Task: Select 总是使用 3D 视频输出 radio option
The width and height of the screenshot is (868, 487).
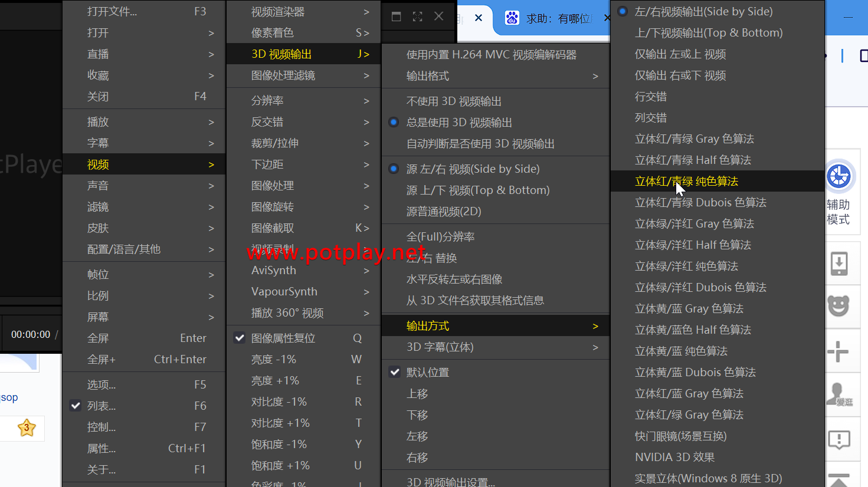Action: point(496,123)
